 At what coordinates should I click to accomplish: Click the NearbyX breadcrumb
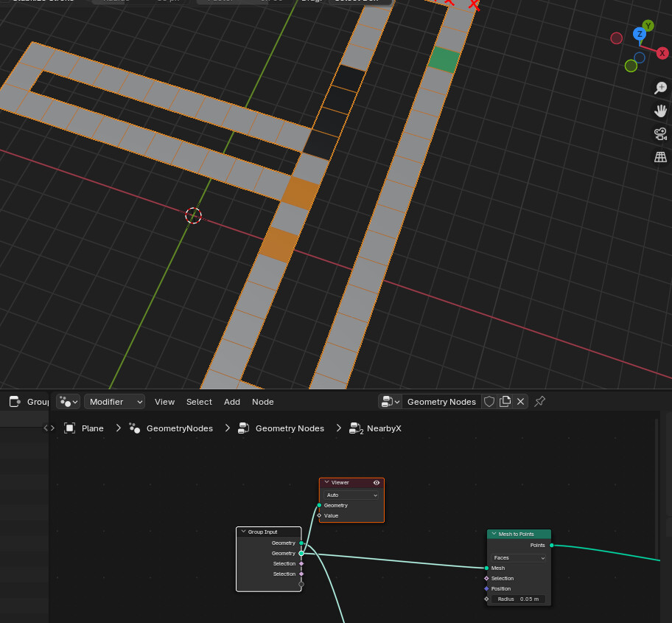[x=384, y=428]
